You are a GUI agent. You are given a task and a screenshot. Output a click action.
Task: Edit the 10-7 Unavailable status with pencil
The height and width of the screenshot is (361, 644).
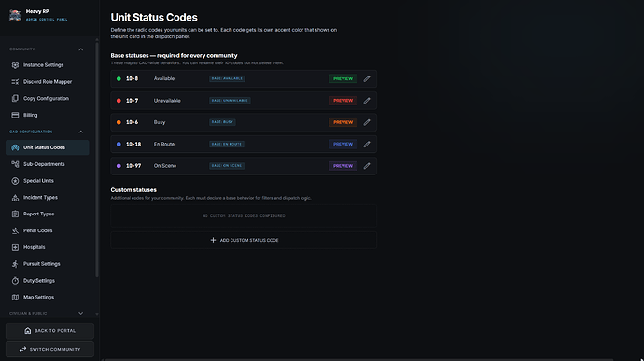coord(367,101)
